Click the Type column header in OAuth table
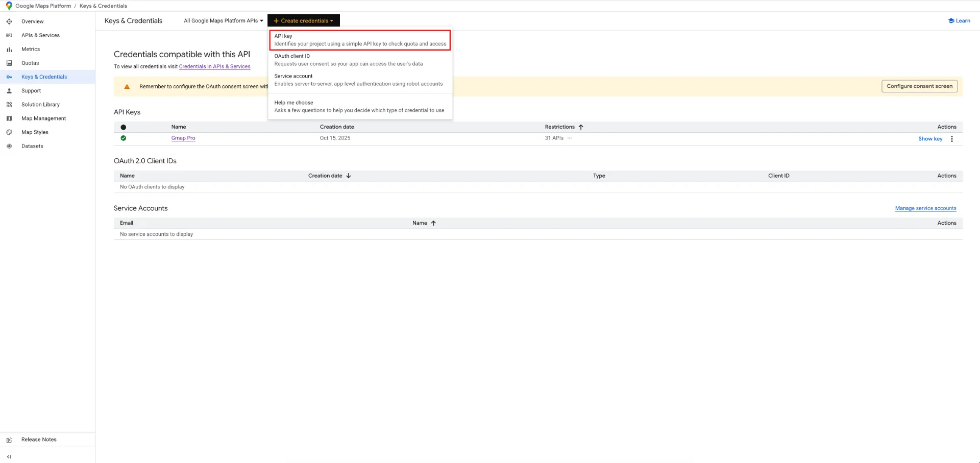This screenshot has width=980, height=463. [x=599, y=176]
